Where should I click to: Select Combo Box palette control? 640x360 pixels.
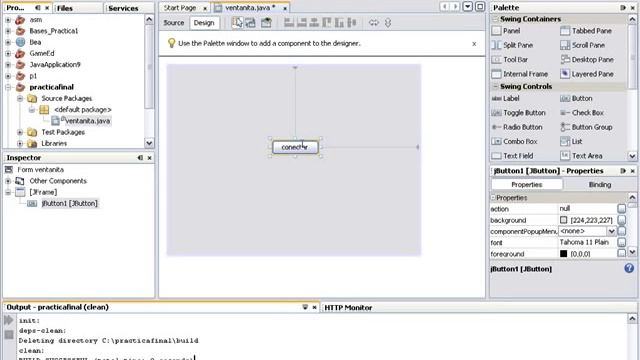(514, 141)
